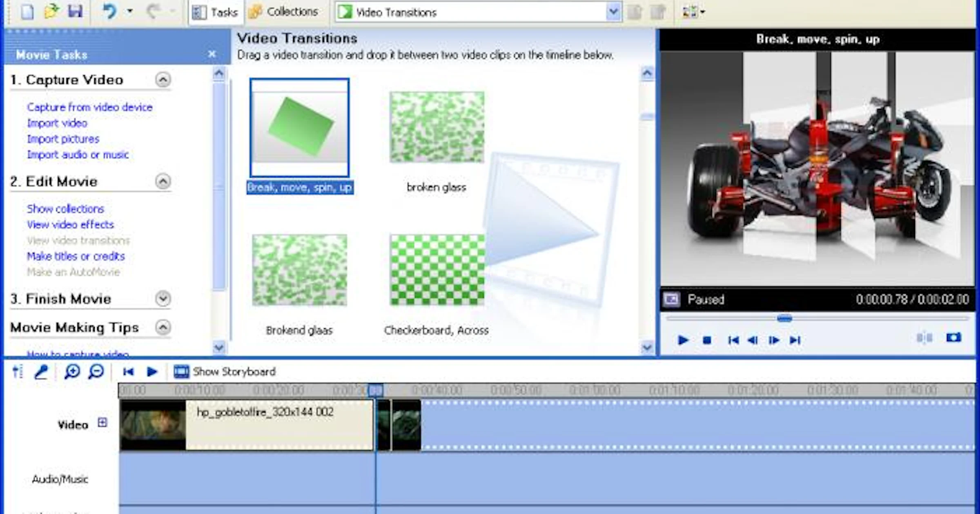The height and width of the screenshot is (514, 980).
Task: Open the Video Transitions collection dropdown
Action: point(613,12)
